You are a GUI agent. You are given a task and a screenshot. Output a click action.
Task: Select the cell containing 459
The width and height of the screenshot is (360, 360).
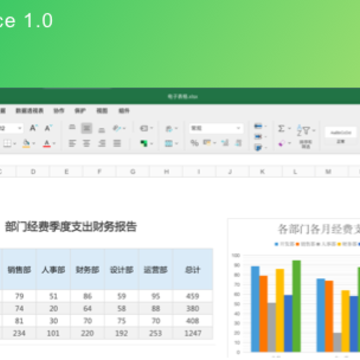[193, 296]
